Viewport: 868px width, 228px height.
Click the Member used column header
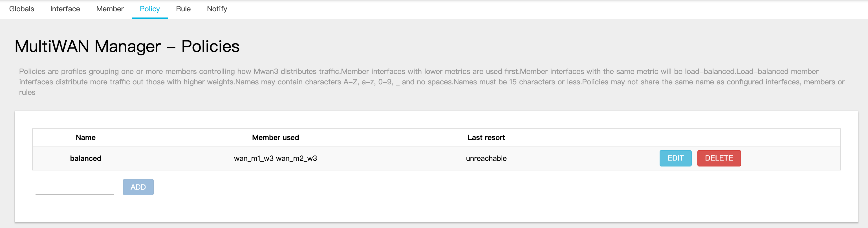tap(275, 138)
